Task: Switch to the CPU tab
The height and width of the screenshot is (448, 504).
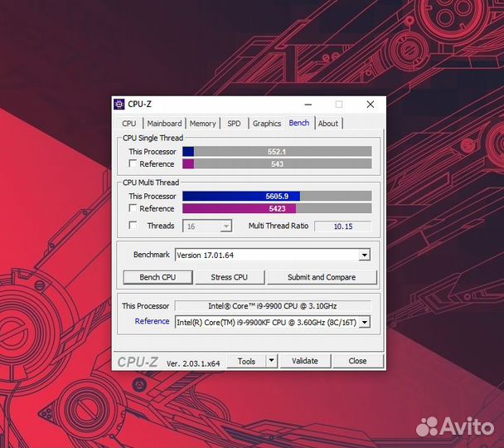Action: pos(129,124)
